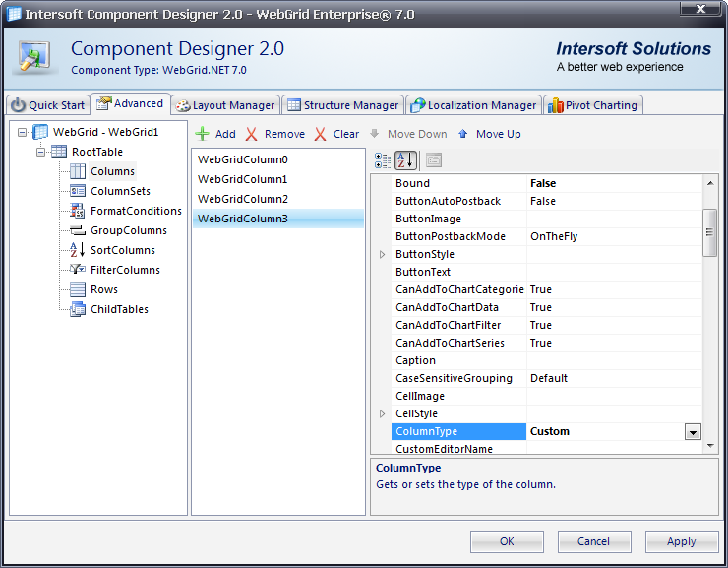Click the Clear columns icon
The width and height of the screenshot is (728, 568).
pos(320,134)
